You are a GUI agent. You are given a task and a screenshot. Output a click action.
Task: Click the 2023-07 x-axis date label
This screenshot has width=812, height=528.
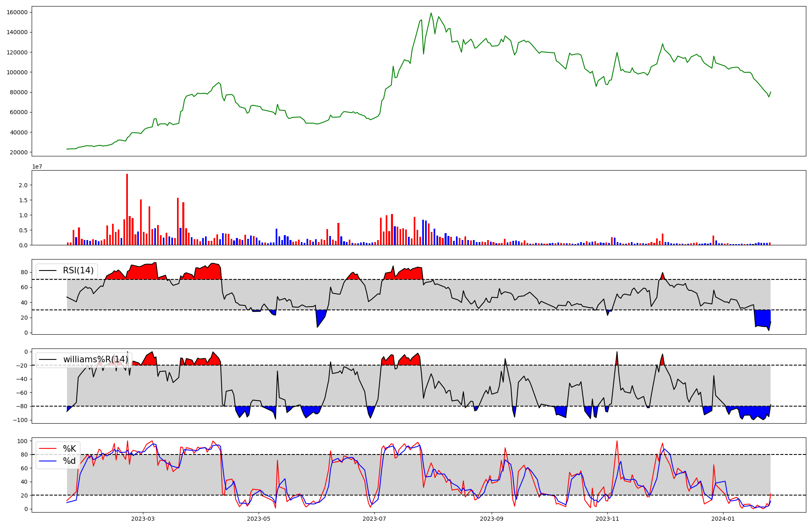click(374, 519)
